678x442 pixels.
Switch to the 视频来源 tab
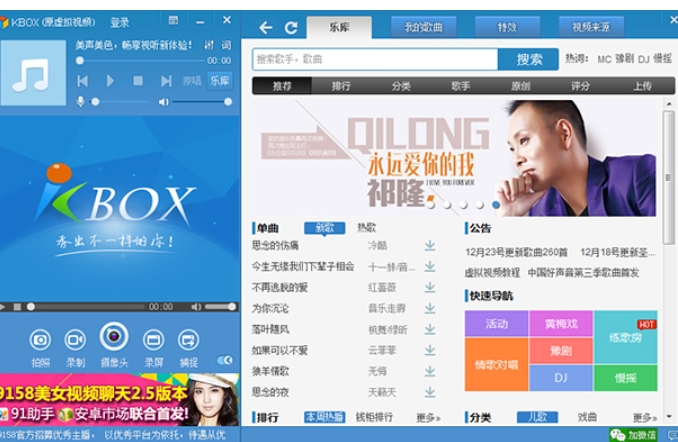591,28
